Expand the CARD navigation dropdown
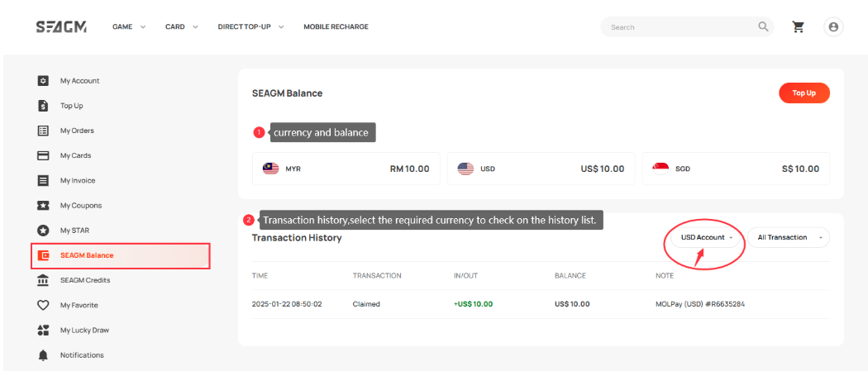 tap(181, 27)
